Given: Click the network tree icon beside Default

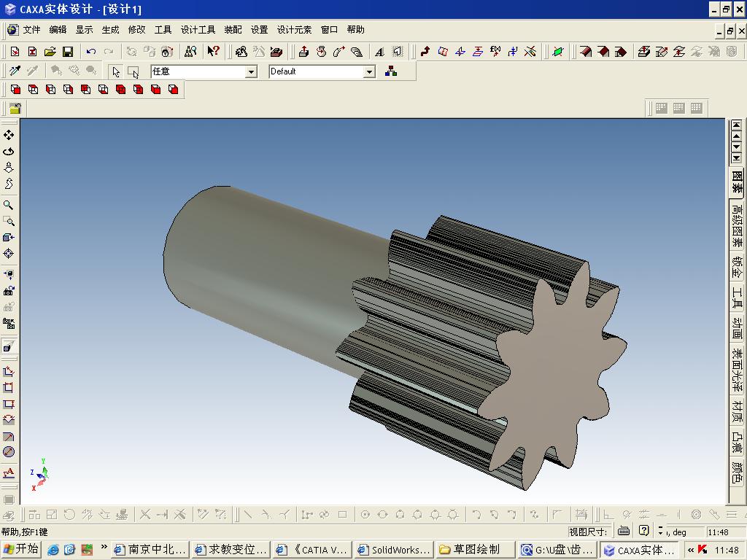Looking at the screenshot, I should coord(391,71).
